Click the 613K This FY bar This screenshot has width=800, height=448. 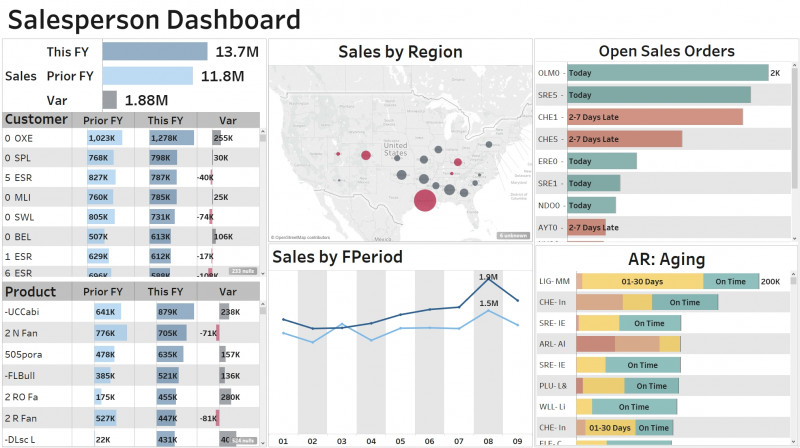click(162, 236)
